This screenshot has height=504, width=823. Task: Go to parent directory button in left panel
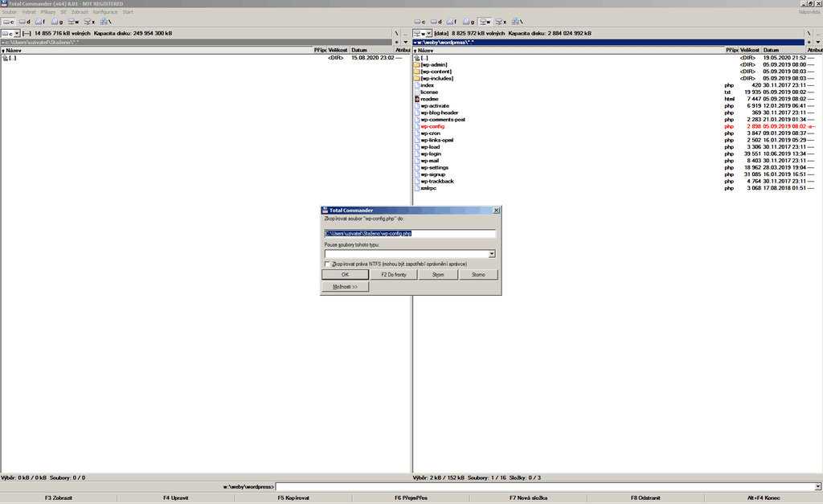click(x=405, y=33)
